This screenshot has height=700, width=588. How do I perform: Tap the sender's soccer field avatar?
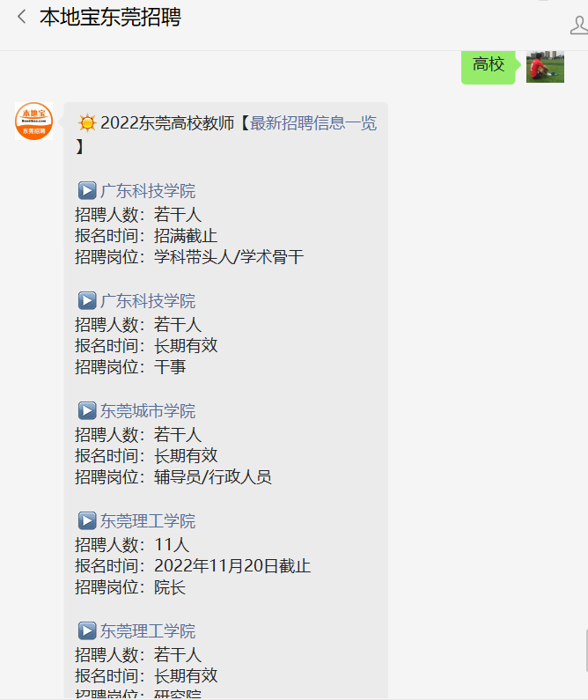pyautogui.click(x=545, y=67)
